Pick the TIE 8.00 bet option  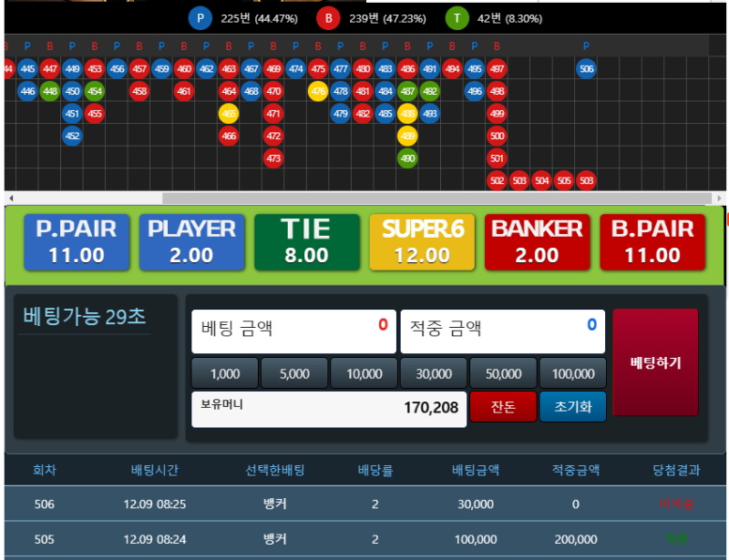point(306,242)
